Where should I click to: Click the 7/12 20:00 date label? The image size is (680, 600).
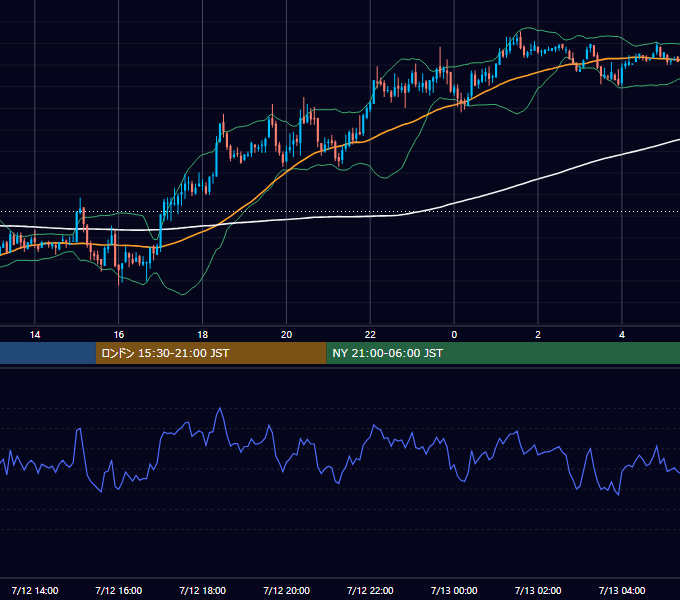click(286, 590)
